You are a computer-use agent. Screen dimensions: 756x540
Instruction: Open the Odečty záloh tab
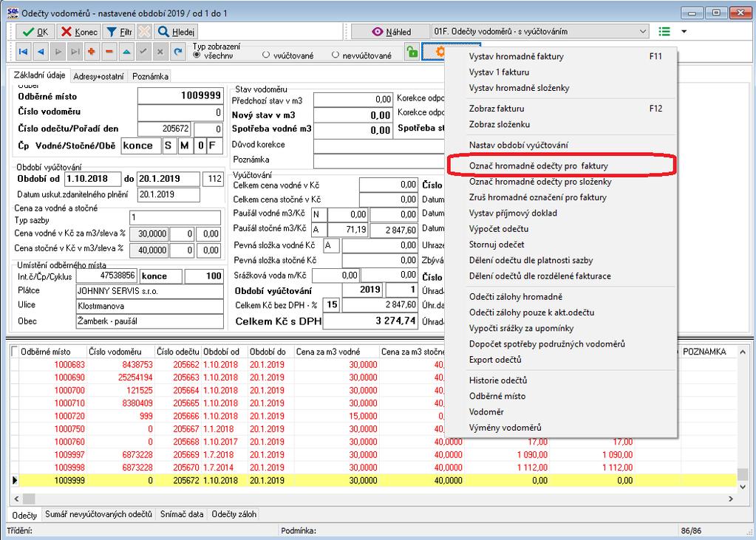pos(234,514)
